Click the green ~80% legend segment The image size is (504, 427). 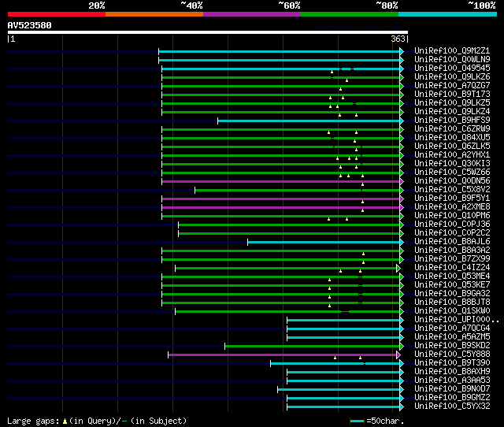tap(350, 14)
